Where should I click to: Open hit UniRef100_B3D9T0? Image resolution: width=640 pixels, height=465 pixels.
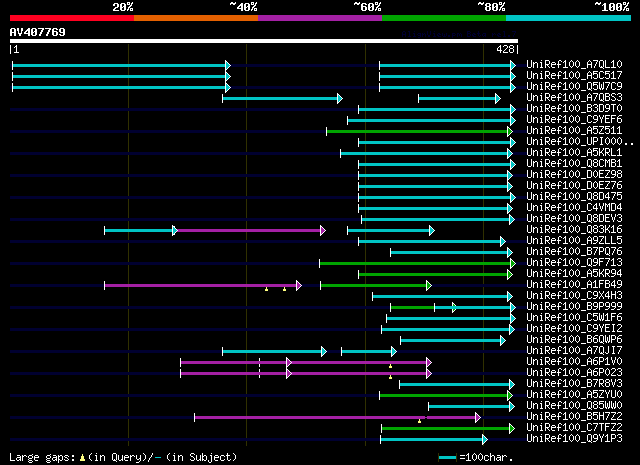coord(574,108)
